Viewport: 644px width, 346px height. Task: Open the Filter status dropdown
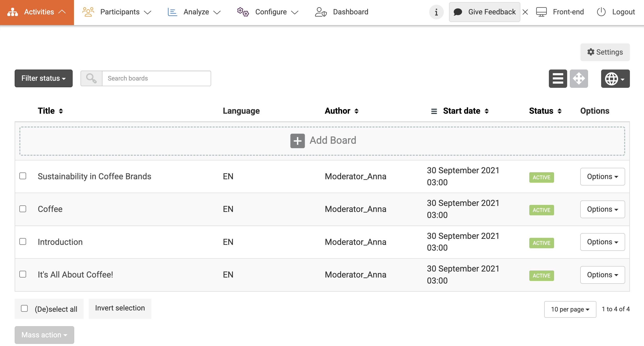pos(43,78)
